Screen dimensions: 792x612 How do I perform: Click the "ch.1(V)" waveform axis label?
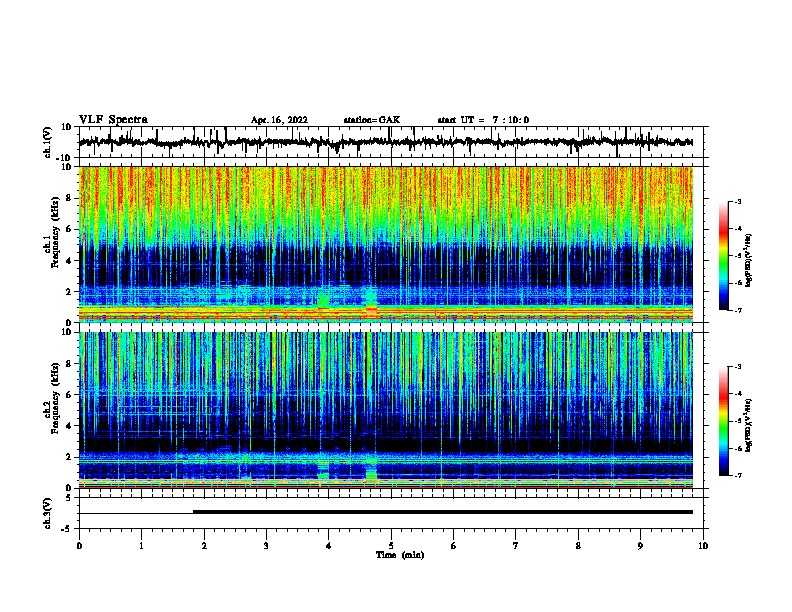click(48, 142)
